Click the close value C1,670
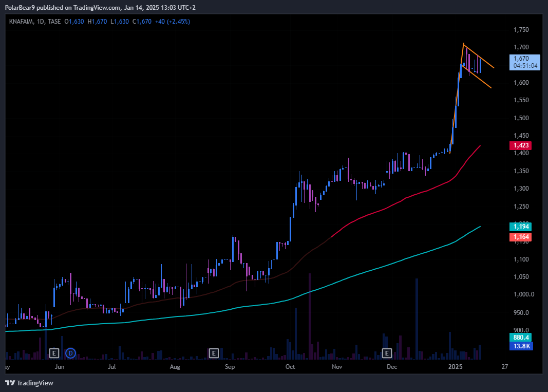Screen dimensions: 548x392 point(142,22)
